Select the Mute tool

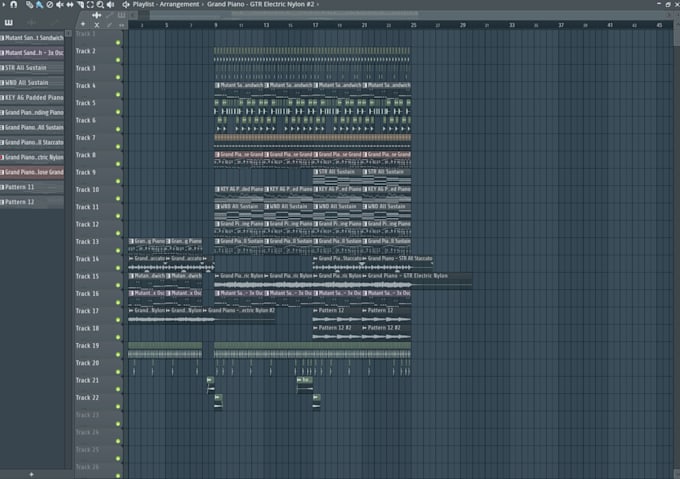60,5
